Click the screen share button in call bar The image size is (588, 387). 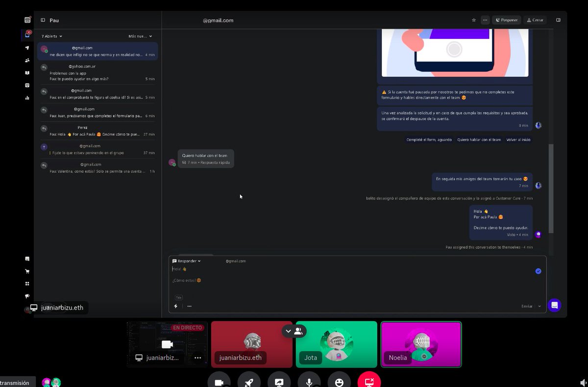[x=279, y=383]
